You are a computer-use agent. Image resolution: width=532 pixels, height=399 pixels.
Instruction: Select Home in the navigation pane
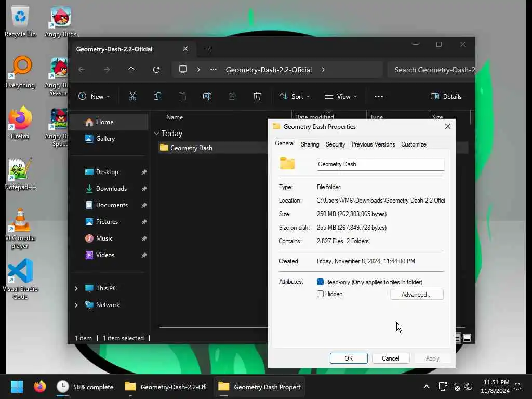109,122
